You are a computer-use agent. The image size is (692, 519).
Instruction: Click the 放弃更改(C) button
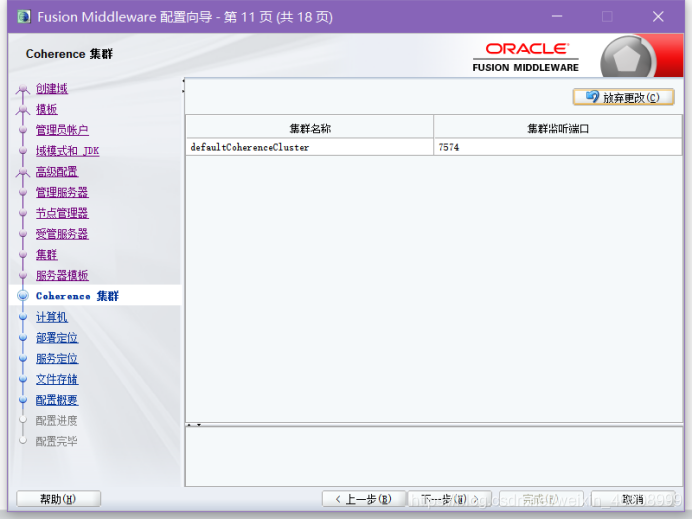[x=624, y=97]
